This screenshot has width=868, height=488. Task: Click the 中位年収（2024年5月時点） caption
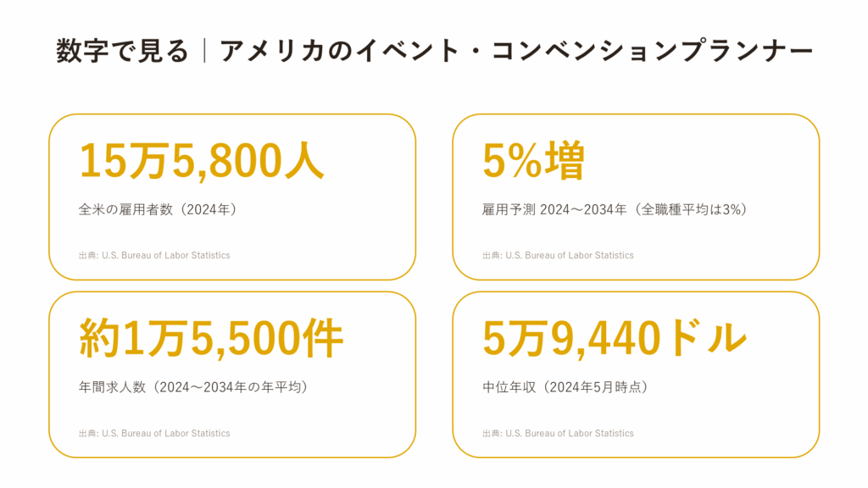[x=565, y=386]
